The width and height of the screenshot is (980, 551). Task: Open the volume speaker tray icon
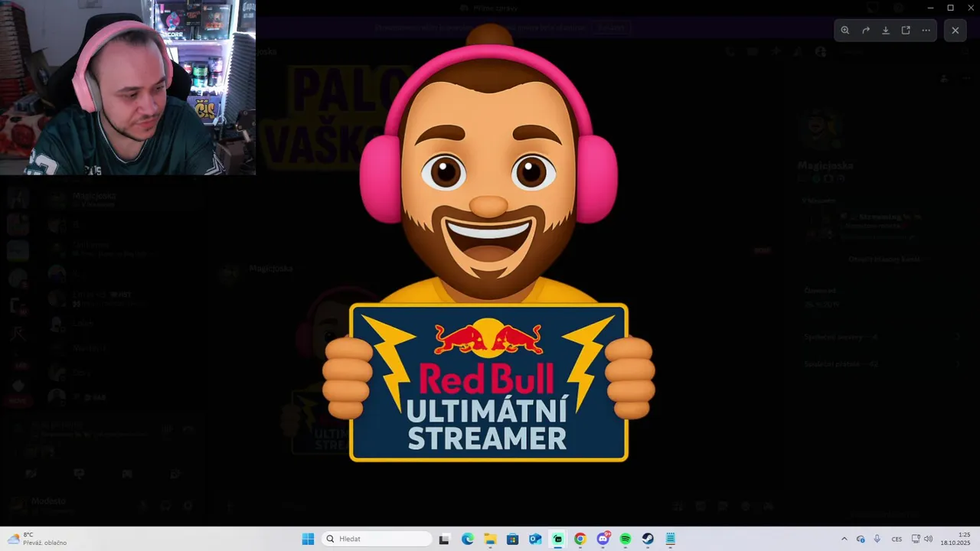pos(928,539)
